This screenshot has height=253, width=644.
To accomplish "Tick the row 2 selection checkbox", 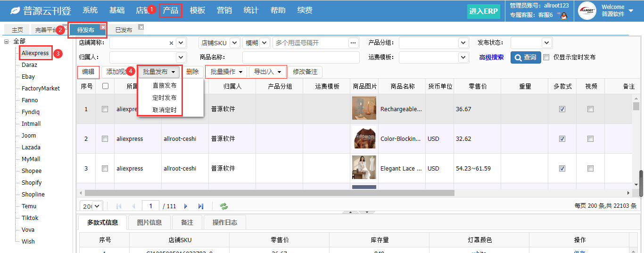I will pos(105,139).
